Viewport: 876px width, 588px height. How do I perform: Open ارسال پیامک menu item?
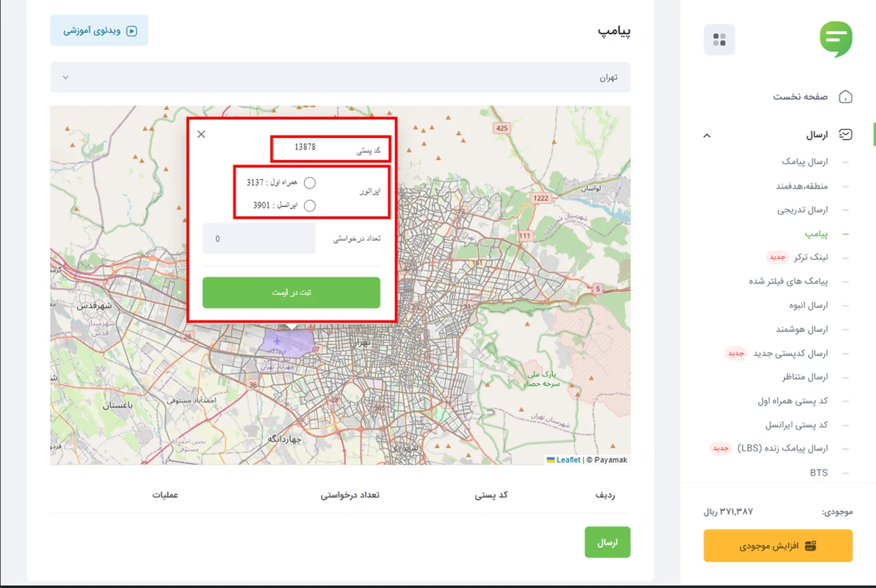pos(805,161)
